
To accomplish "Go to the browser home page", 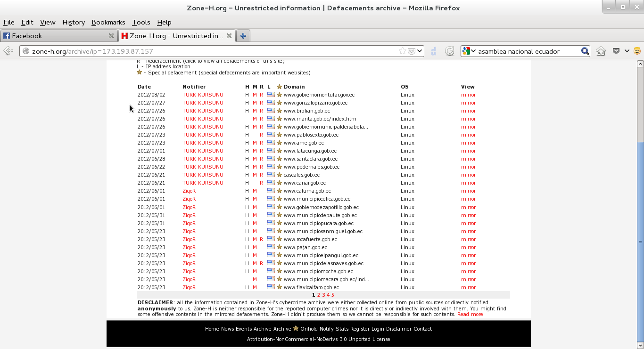I will 601,51.
